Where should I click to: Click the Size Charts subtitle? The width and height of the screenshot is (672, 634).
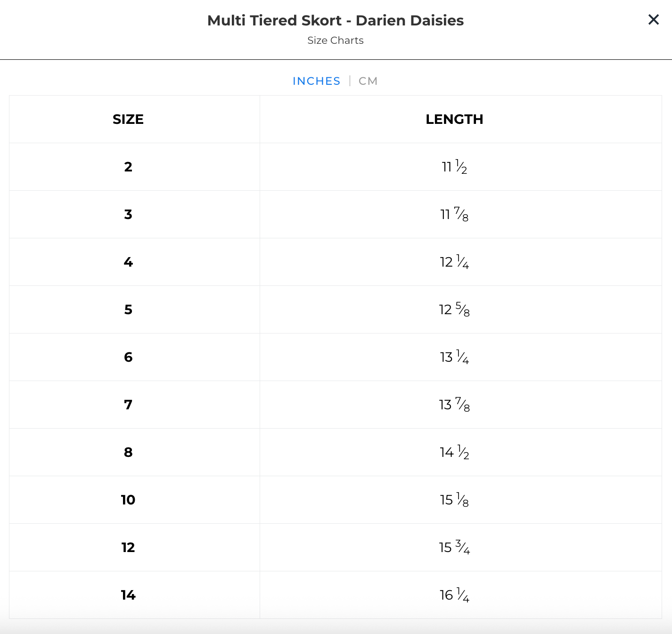pos(336,41)
